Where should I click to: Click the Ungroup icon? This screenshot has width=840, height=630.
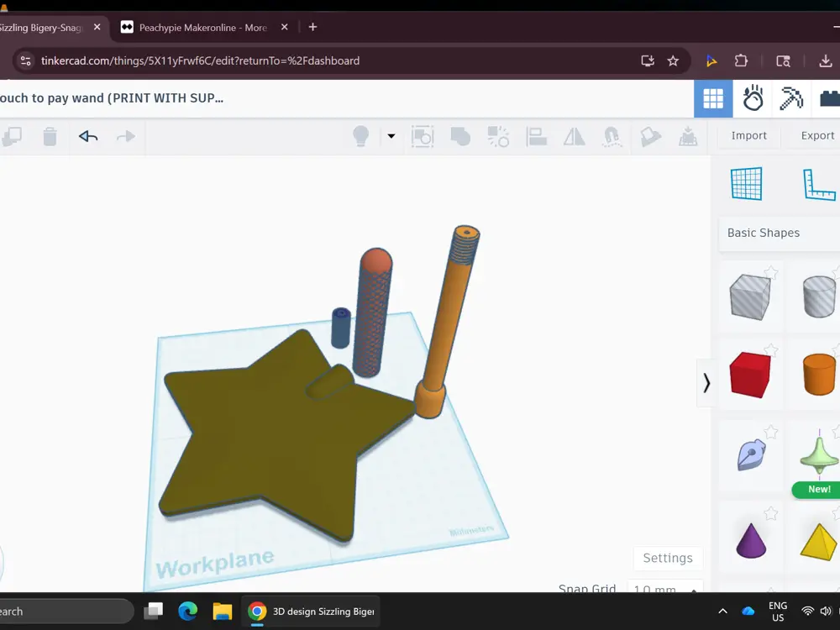498,137
